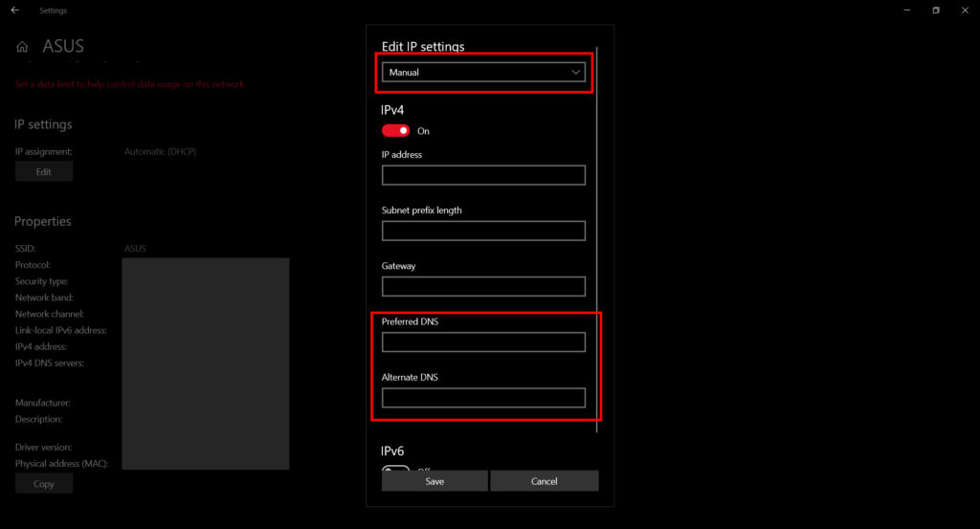
Task: Select the Gateway text box
Action: tap(482, 286)
